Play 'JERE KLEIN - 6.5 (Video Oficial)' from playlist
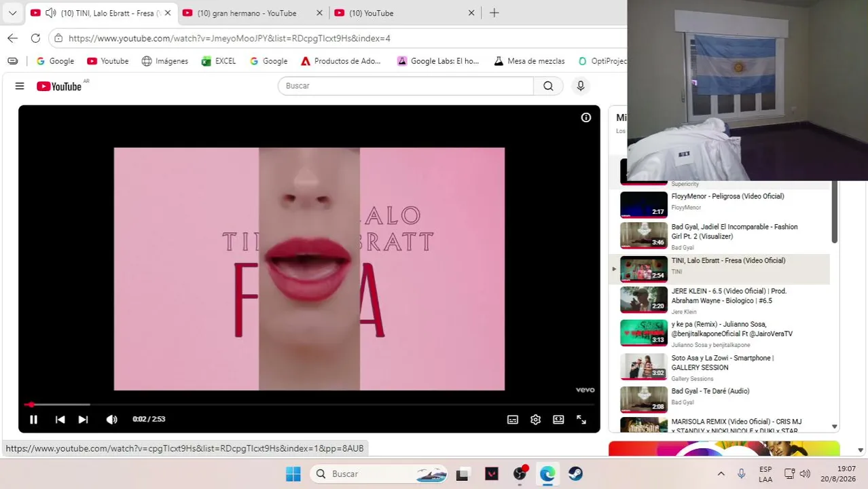This screenshot has width=868, height=489. tap(720, 300)
